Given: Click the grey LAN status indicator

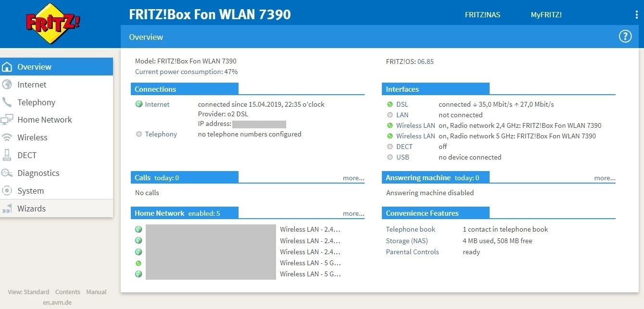Looking at the screenshot, I should click(x=390, y=115).
